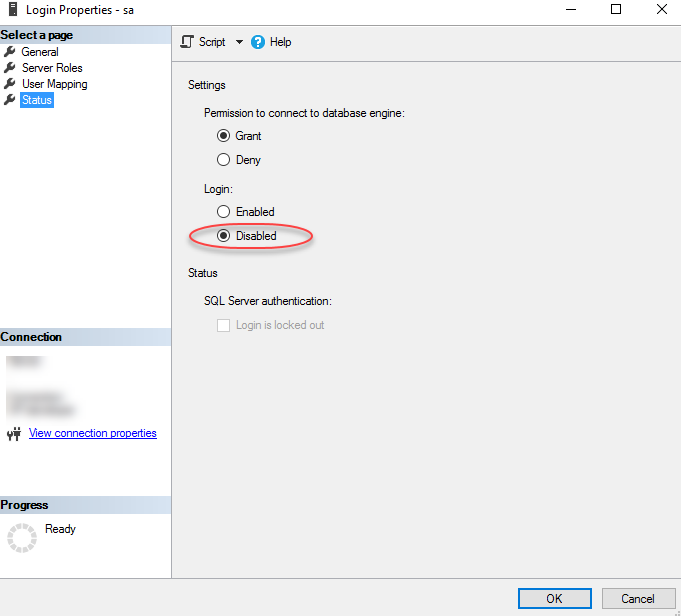Screen dimensions: 681x616
Task: Select the Deny radio button
Action: pos(223,160)
